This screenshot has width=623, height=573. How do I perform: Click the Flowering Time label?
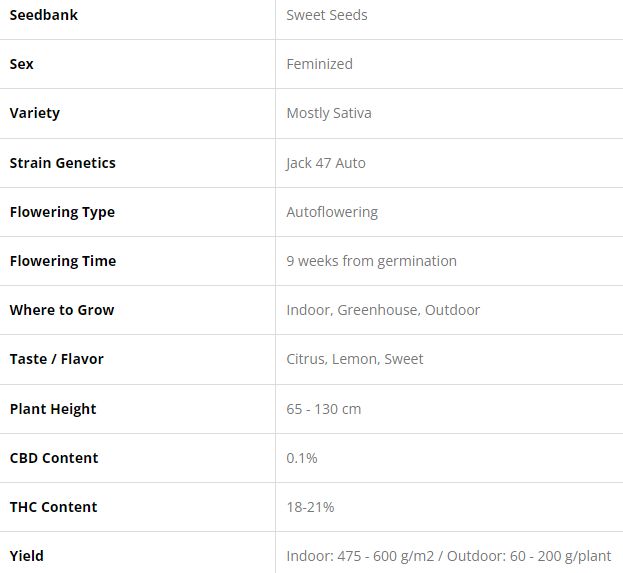(x=62, y=261)
